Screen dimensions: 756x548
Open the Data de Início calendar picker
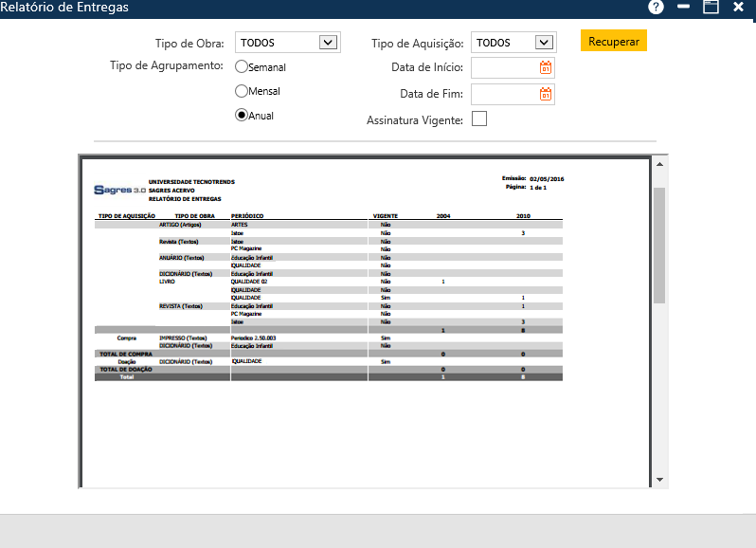[x=545, y=67]
